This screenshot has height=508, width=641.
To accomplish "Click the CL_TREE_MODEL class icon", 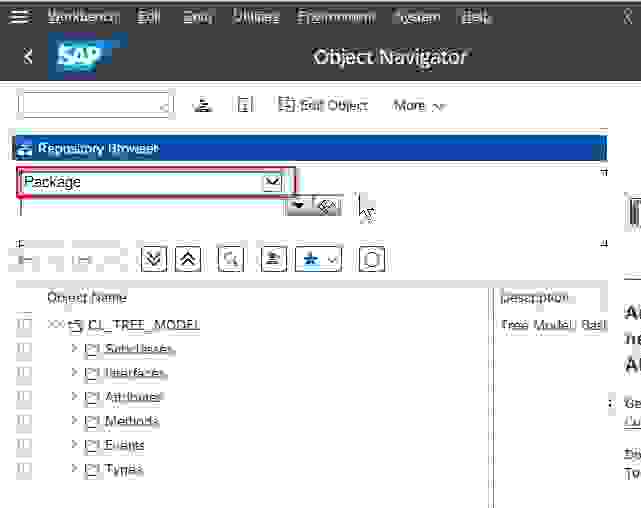I will (x=76, y=325).
